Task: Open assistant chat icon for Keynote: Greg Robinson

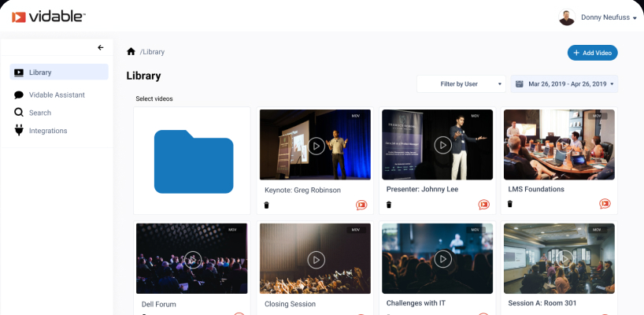Action: [361, 205]
